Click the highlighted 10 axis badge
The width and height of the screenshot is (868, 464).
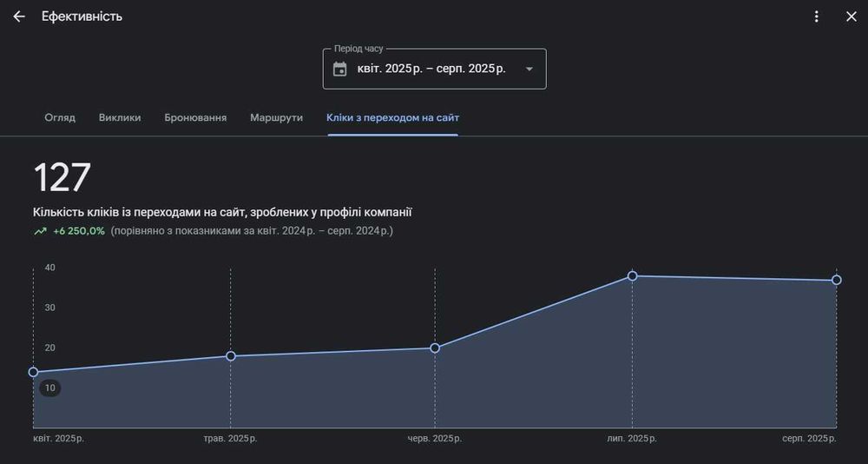point(50,388)
